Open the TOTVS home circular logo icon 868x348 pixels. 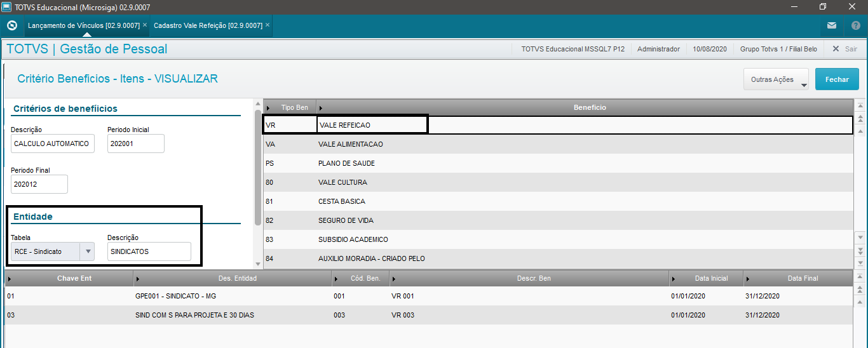11,25
